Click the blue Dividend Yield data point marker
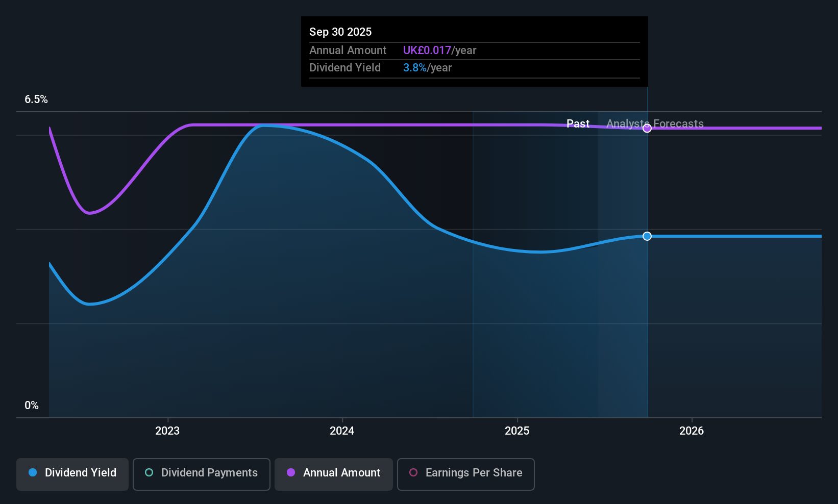This screenshot has width=838, height=504. (647, 236)
